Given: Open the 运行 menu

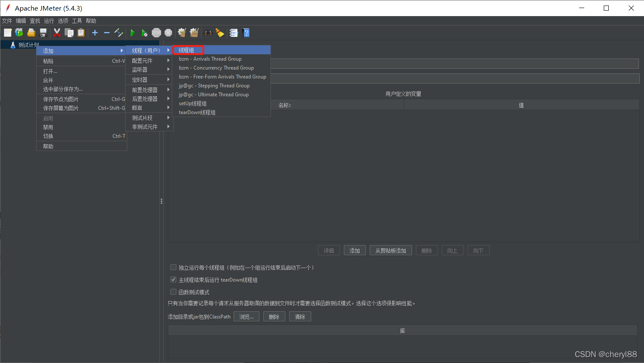Looking at the screenshot, I should pyautogui.click(x=49, y=21).
